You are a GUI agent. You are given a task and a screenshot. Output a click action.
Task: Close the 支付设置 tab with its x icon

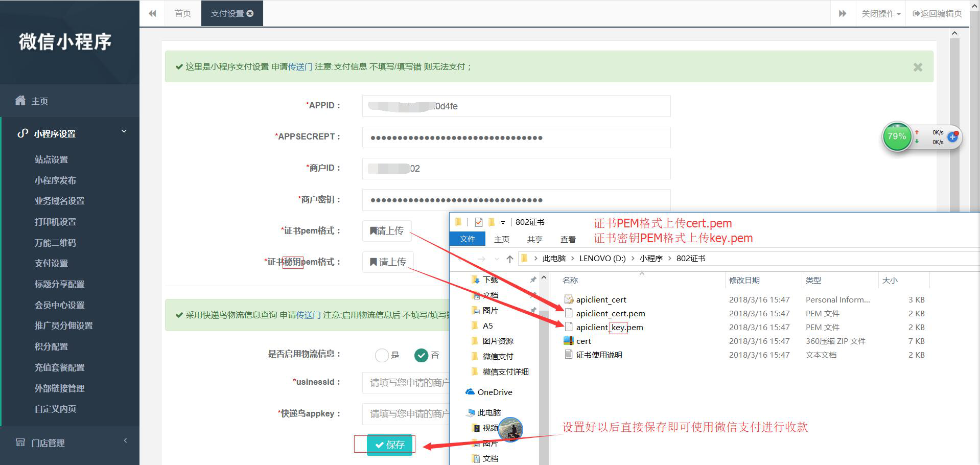(x=250, y=13)
